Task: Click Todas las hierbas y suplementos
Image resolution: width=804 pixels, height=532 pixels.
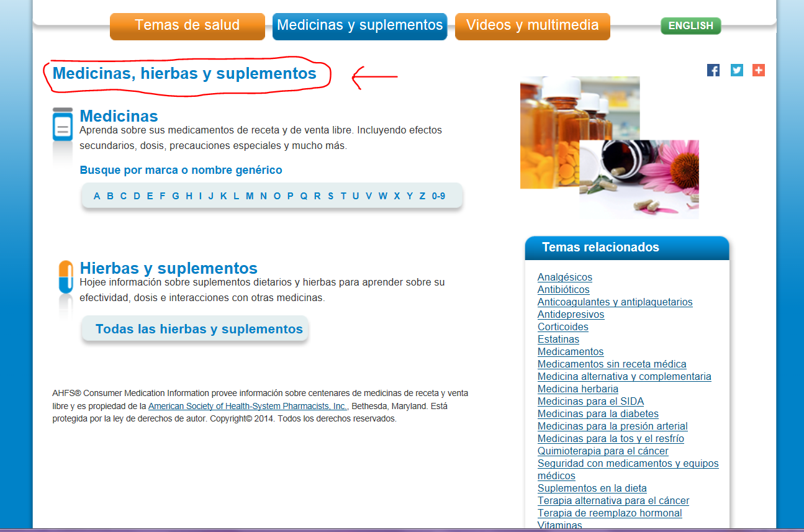Action: click(x=194, y=328)
